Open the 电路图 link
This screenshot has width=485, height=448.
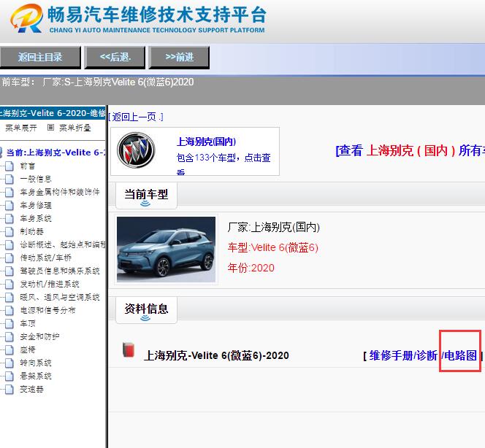point(461,355)
